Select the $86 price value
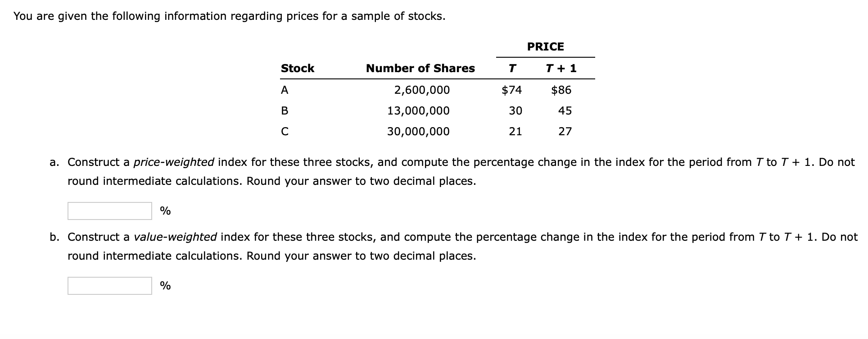Image resolution: width=868 pixels, height=339 pixels. (561, 90)
